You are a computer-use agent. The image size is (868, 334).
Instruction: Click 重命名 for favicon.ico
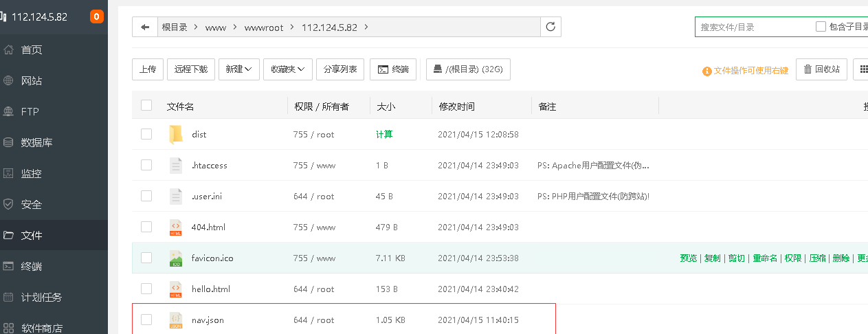tap(765, 258)
